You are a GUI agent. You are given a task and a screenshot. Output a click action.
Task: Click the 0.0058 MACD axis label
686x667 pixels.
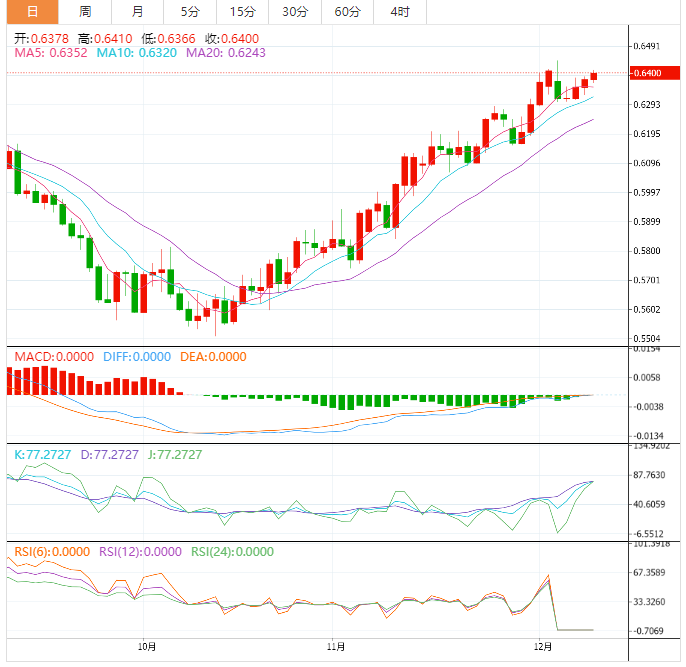point(647,378)
